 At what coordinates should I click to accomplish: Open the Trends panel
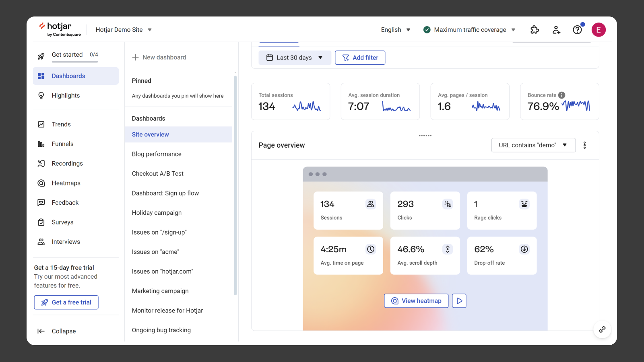point(61,124)
